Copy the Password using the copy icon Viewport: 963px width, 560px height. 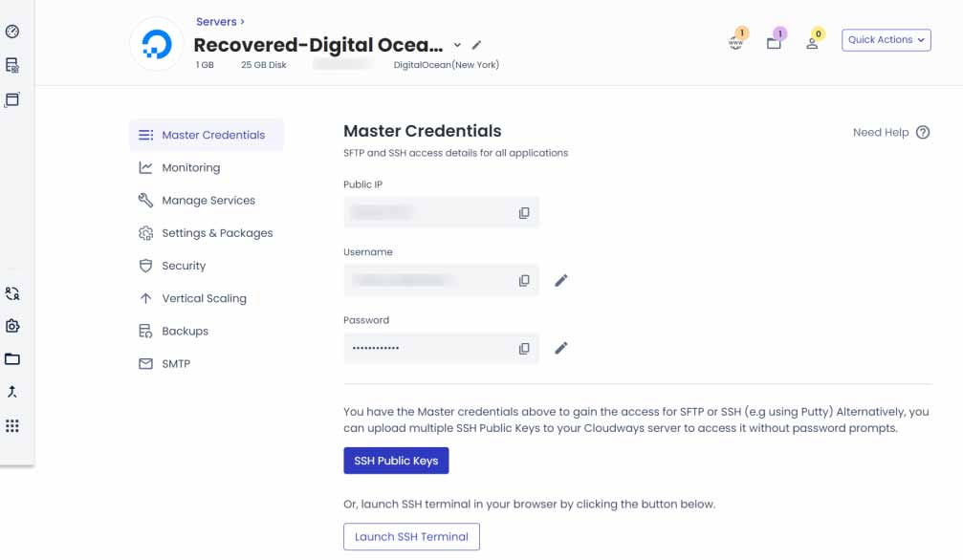(x=524, y=348)
